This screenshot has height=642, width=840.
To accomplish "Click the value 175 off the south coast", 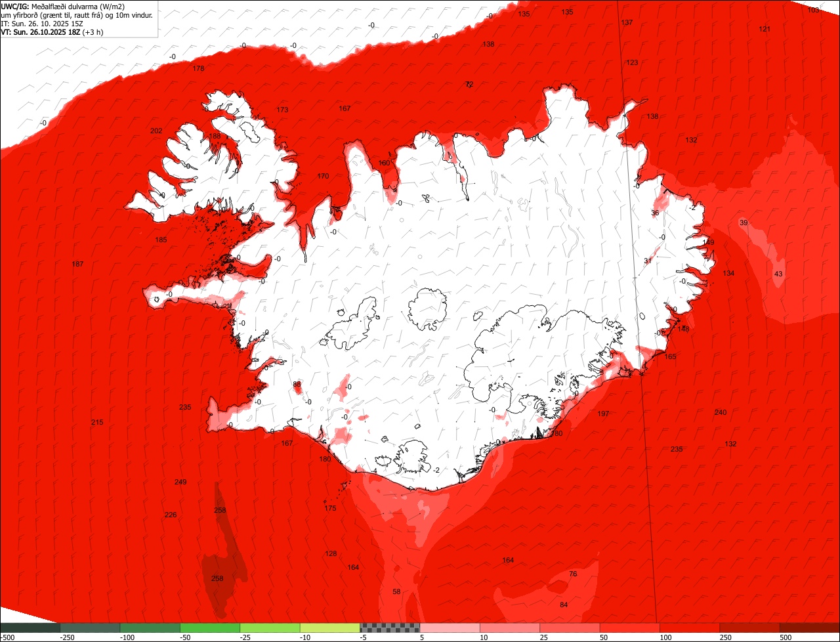I will (x=330, y=508).
